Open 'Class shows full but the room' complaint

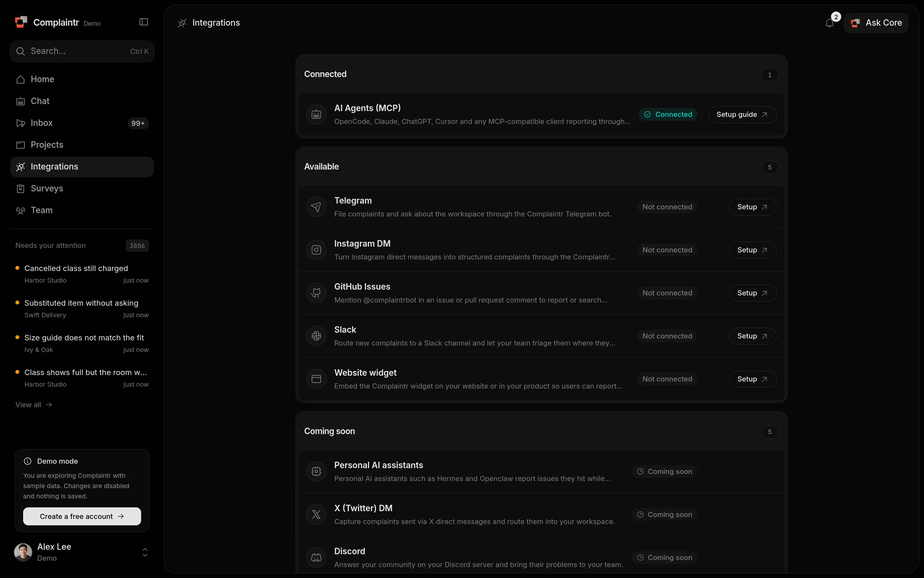(82, 378)
